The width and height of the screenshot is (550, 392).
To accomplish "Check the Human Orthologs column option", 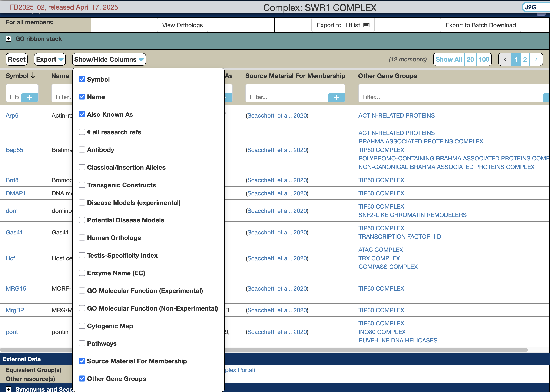I will (x=82, y=238).
